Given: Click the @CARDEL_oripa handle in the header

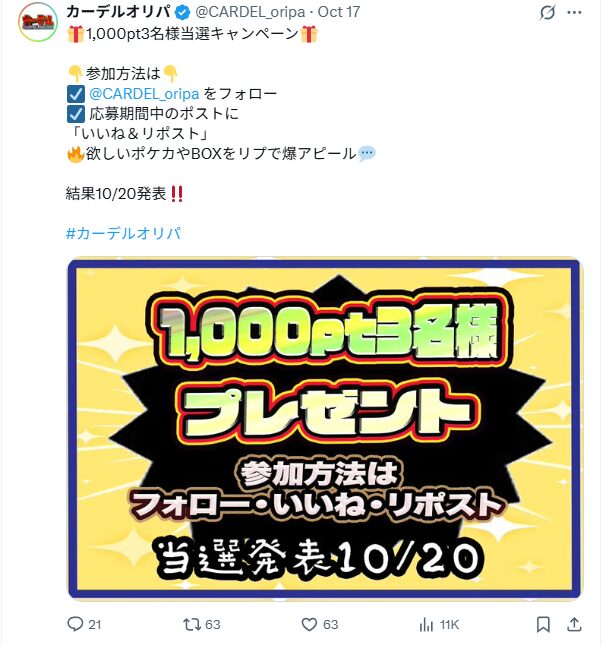Looking at the screenshot, I should coord(250,12).
